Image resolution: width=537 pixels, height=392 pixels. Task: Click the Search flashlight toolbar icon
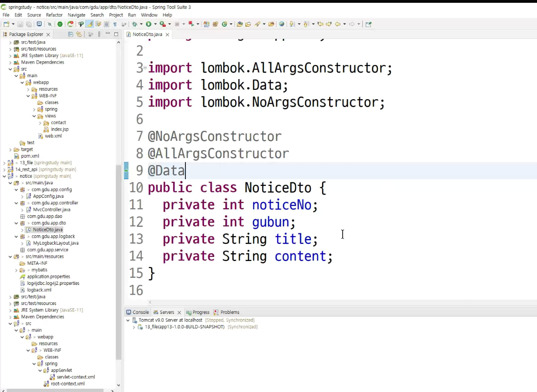pos(257,24)
